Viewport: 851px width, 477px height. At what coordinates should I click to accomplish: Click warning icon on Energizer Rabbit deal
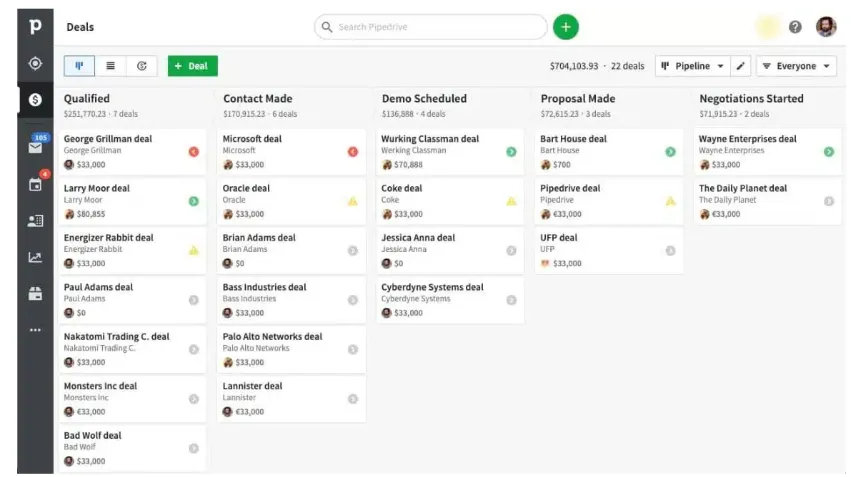[194, 250]
